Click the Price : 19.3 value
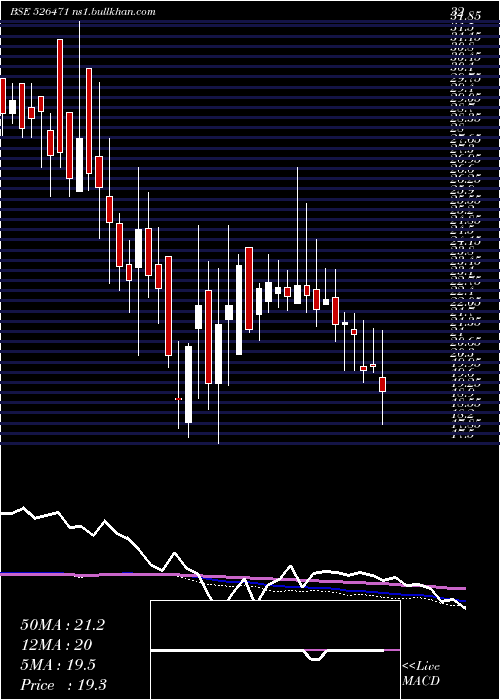Image resolution: width=500 pixels, height=700 pixels. [63, 685]
